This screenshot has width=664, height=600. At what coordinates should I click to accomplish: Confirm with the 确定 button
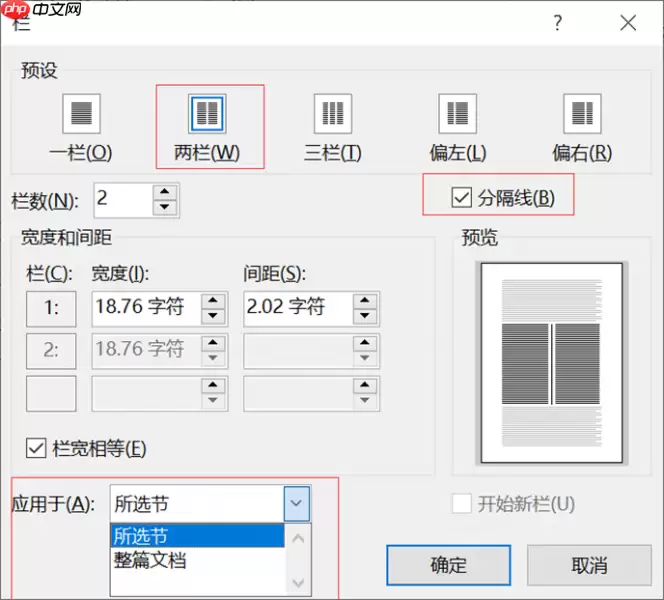click(448, 565)
